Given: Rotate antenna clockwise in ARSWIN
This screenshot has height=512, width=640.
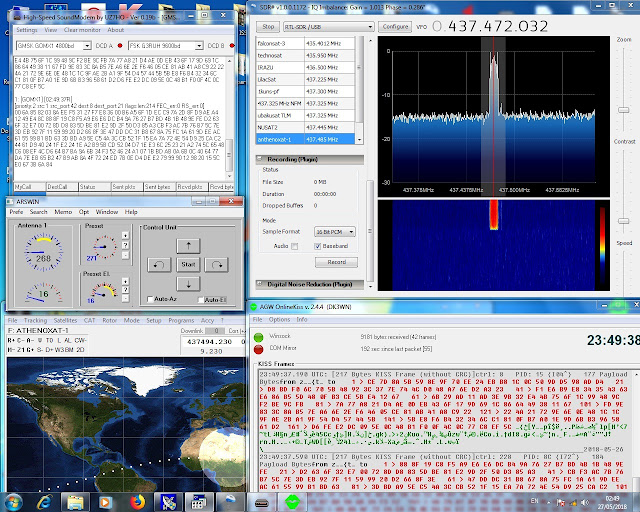Looking at the screenshot, I should (x=216, y=265).
